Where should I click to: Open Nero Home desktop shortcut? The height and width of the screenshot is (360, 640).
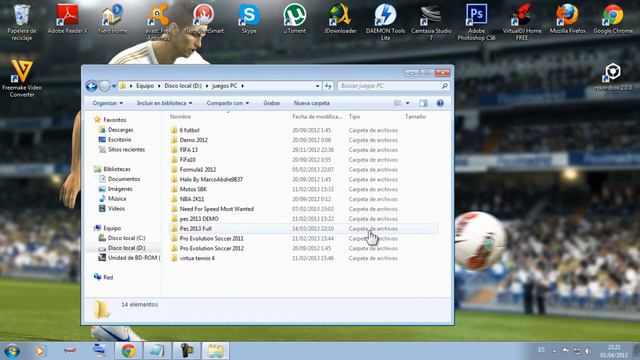[x=113, y=19]
